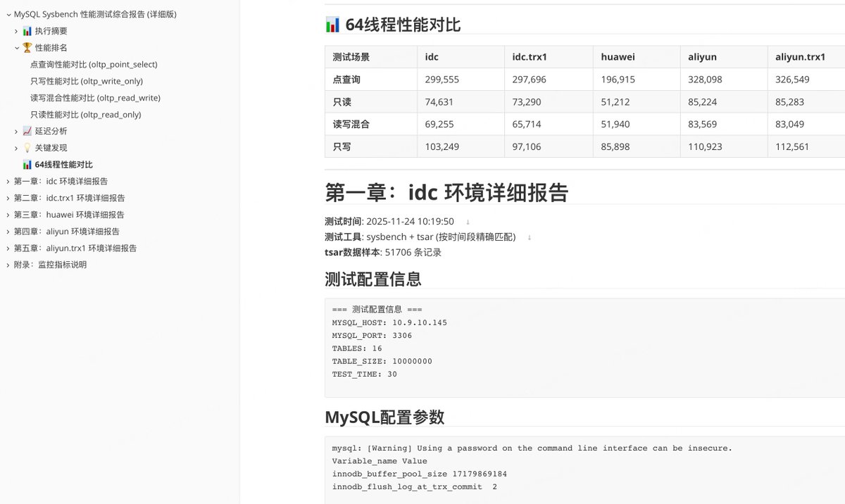Click the 第一章:idc 环境详细报告 main heading

click(x=446, y=193)
